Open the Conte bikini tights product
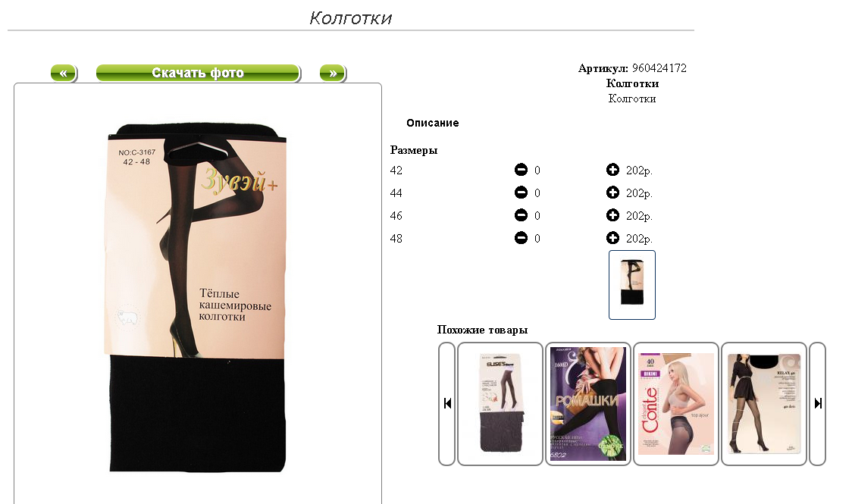This screenshot has width=852, height=504. (x=676, y=403)
